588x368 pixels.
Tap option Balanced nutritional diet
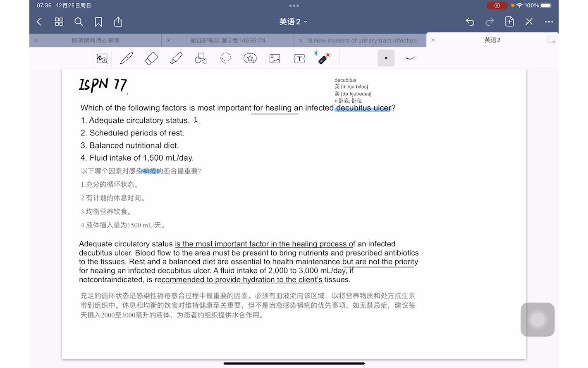[x=130, y=145]
